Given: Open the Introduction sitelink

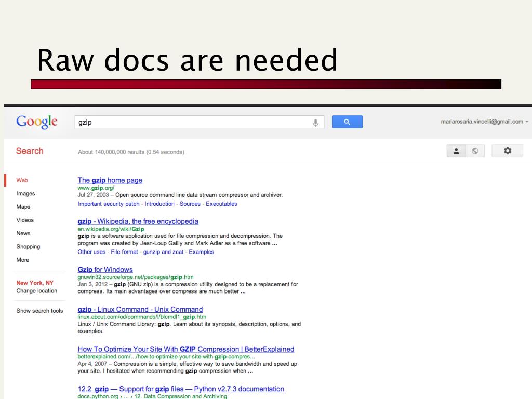Looking at the screenshot, I should point(159,204).
